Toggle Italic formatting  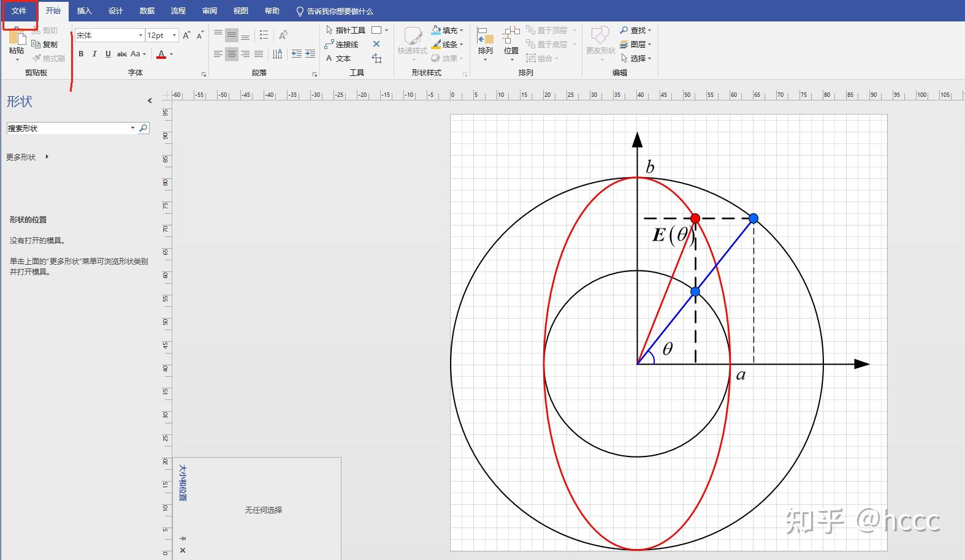coord(94,54)
